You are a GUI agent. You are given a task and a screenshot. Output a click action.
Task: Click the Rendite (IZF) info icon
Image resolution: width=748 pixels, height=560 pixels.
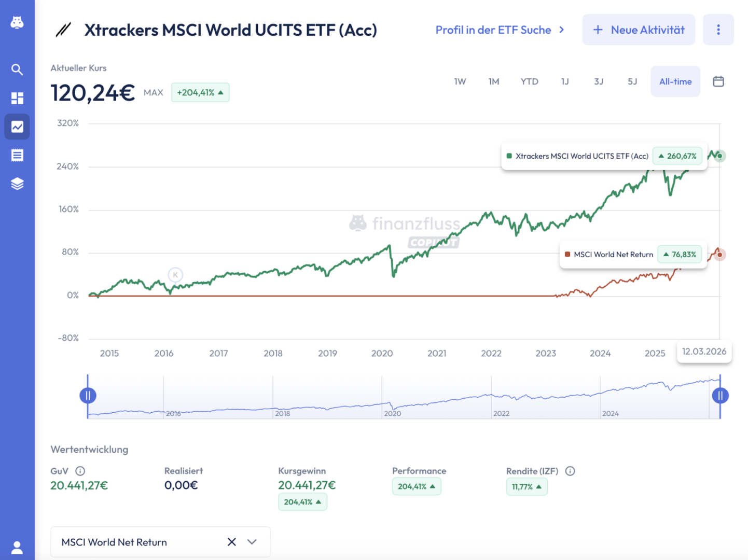tap(570, 471)
